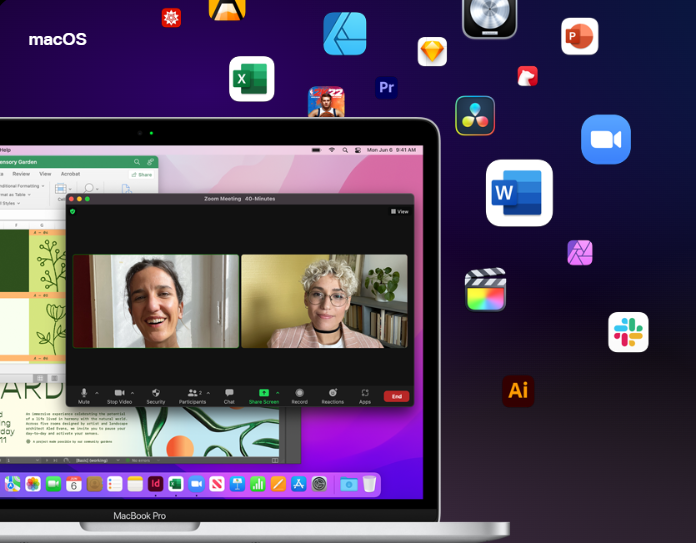End the Zoom meeting
Screen dimensions: 696x543
click(x=396, y=396)
